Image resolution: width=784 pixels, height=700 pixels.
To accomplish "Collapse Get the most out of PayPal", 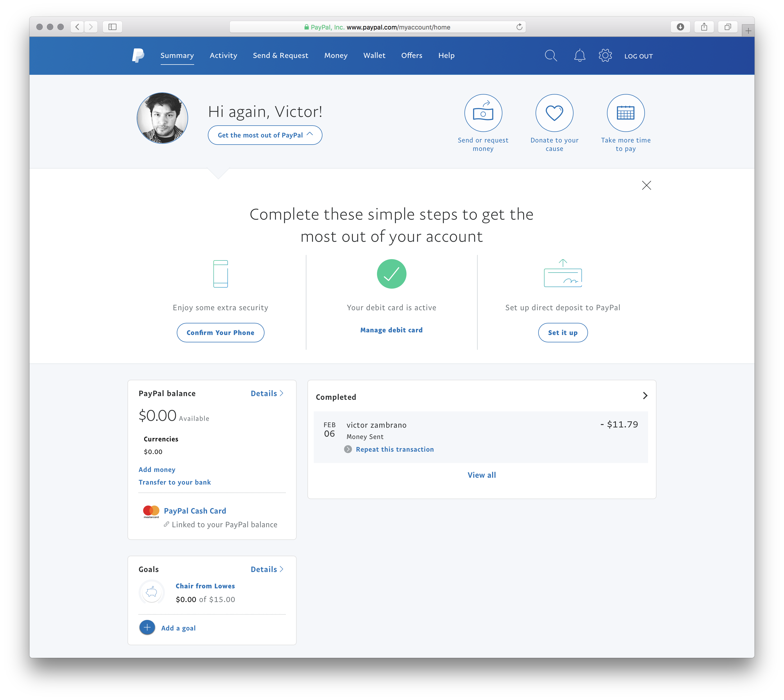I will (265, 135).
